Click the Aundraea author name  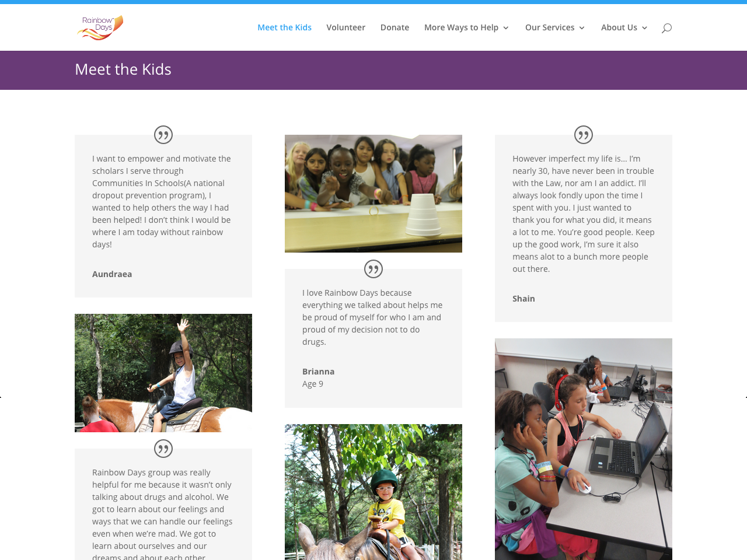click(112, 274)
